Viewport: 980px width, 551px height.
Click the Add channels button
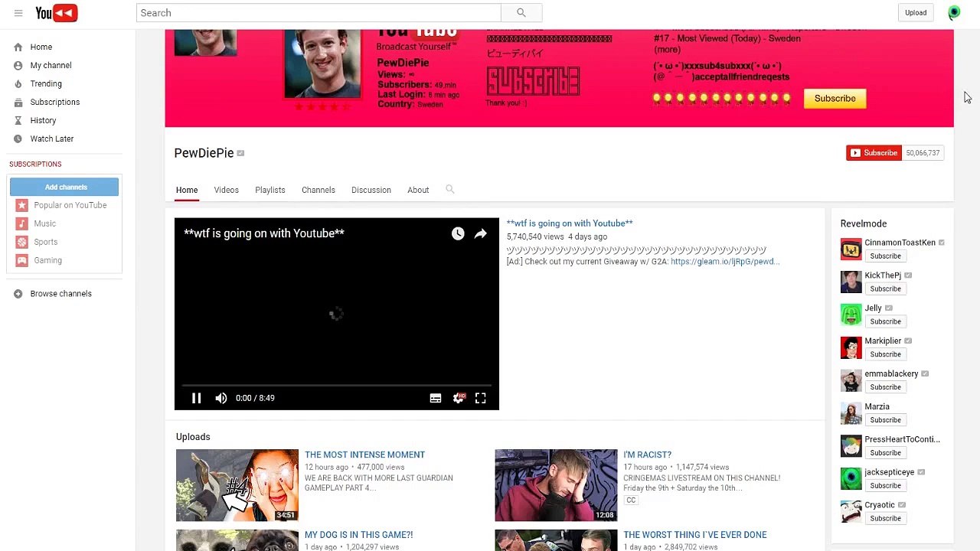(x=64, y=187)
